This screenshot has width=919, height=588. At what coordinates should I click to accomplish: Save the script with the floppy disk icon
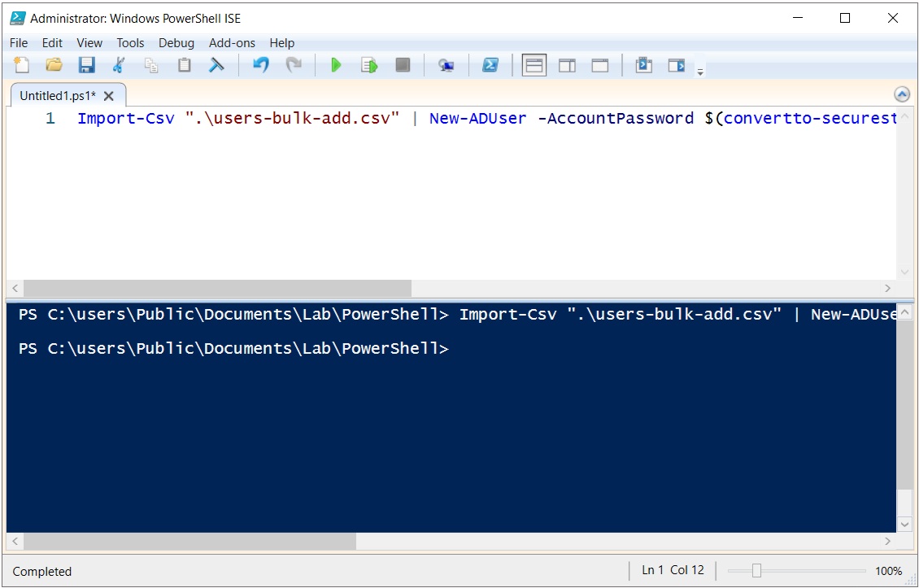click(86, 65)
